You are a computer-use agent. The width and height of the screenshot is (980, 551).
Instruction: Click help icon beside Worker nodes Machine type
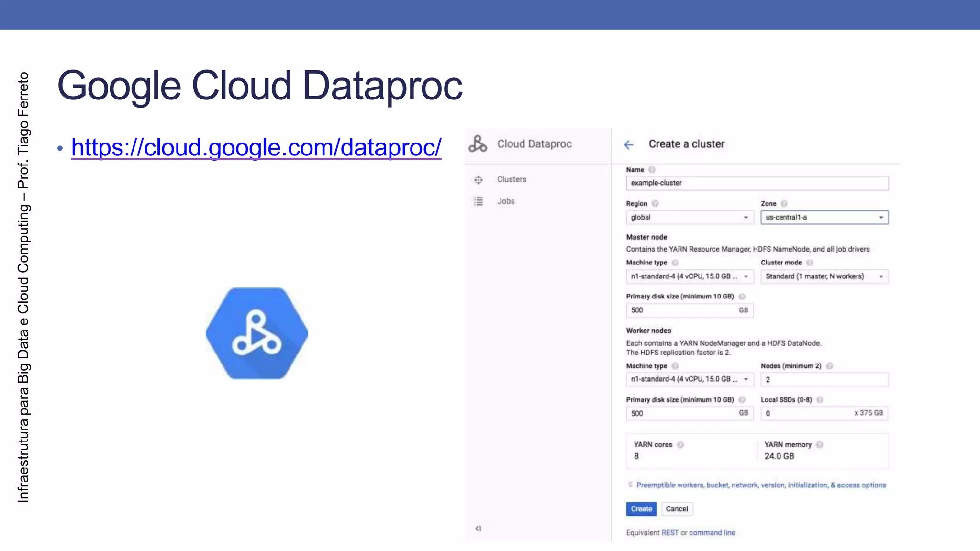675,366
